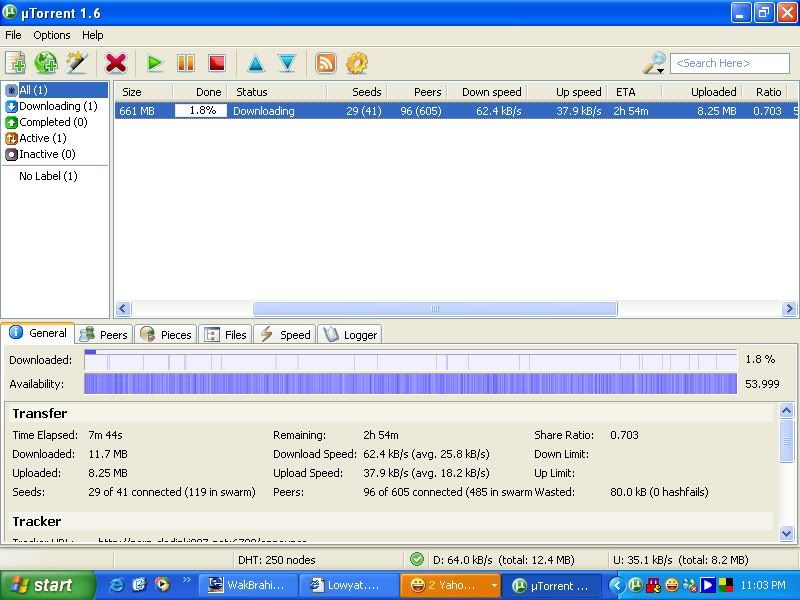800x600 pixels.
Task: Pause the torrent using the orange pause icon
Action: (x=185, y=63)
